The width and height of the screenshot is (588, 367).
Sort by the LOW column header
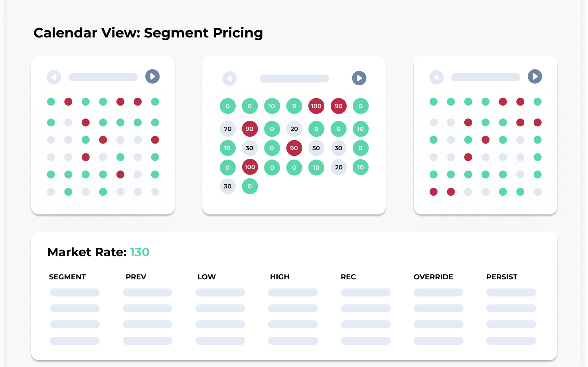tap(207, 277)
